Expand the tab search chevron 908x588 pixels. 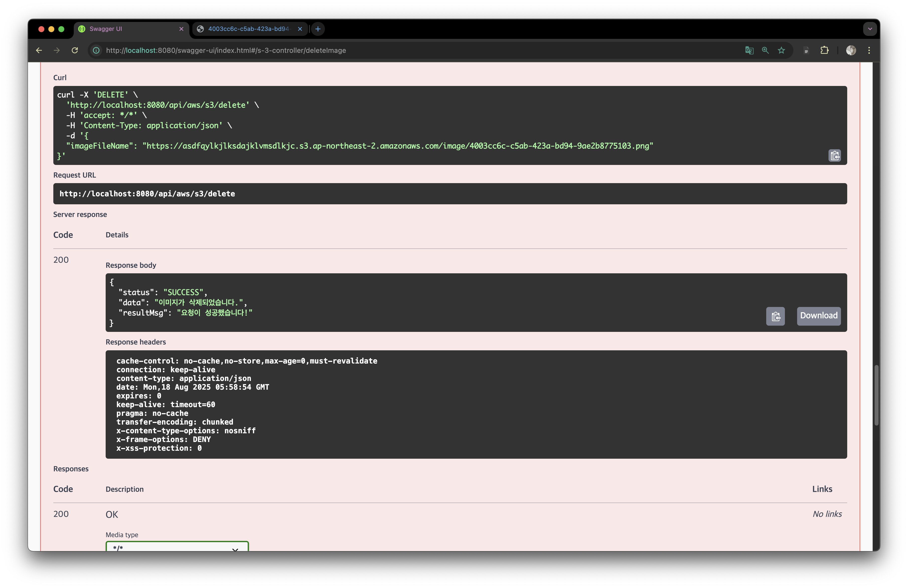[869, 29]
